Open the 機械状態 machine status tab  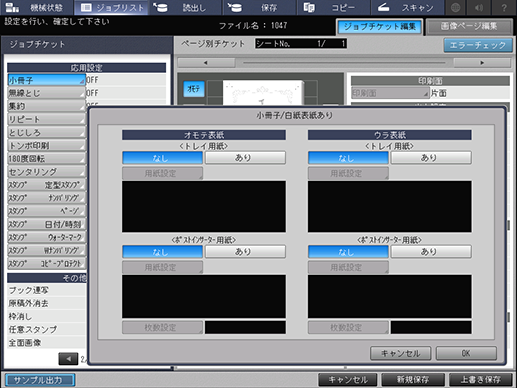pos(36,7)
